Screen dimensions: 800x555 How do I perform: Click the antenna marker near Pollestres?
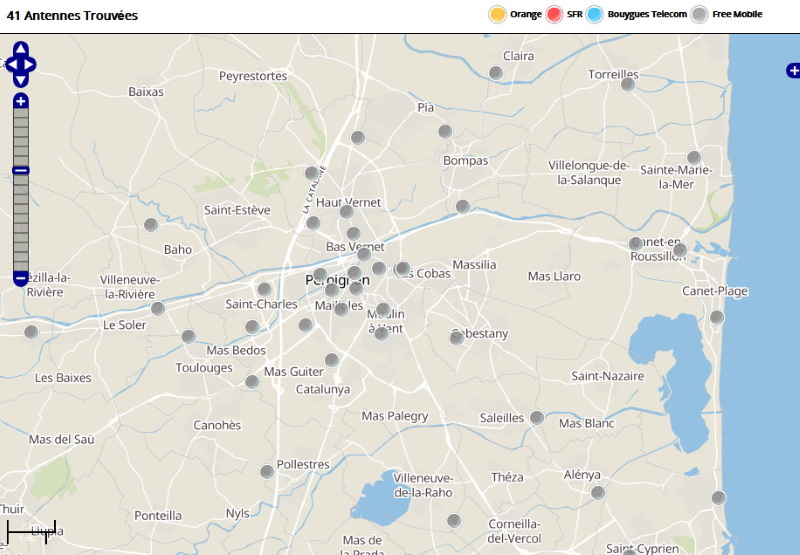point(267,471)
